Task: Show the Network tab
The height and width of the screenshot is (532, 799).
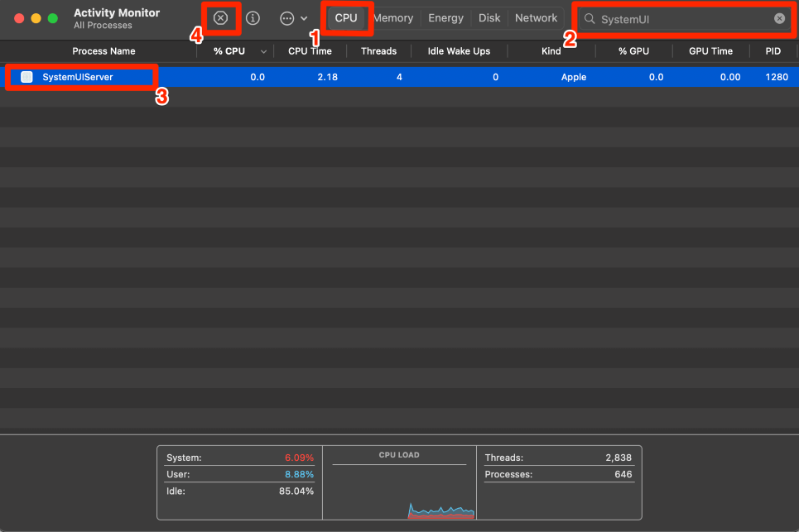Action: point(536,18)
